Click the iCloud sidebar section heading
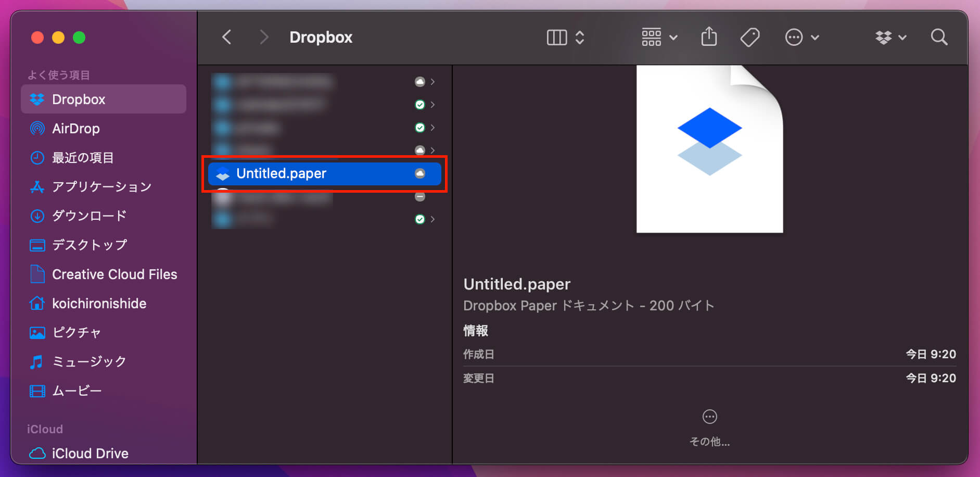 [x=45, y=429]
